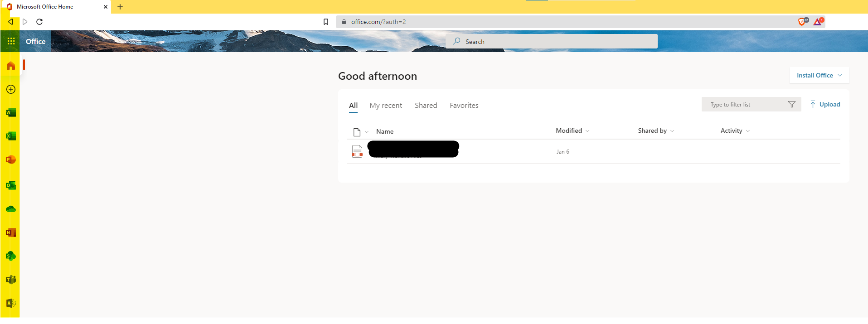Switch to My recent tab

[386, 106]
